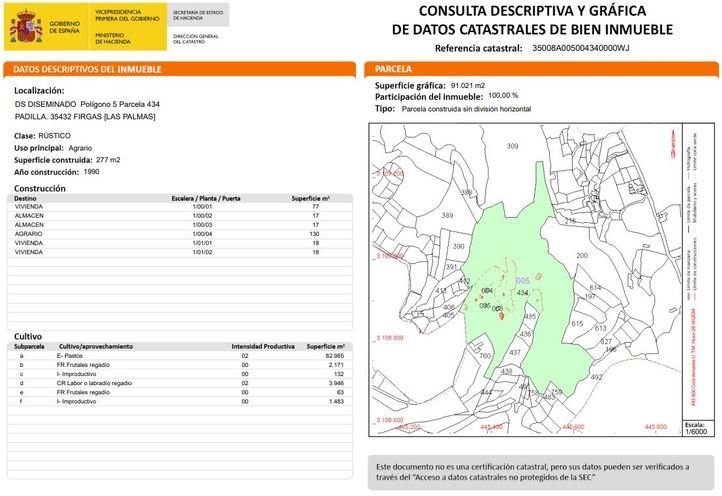
Task: Click parcel label 760 on the map
Action: click(485, 356)
